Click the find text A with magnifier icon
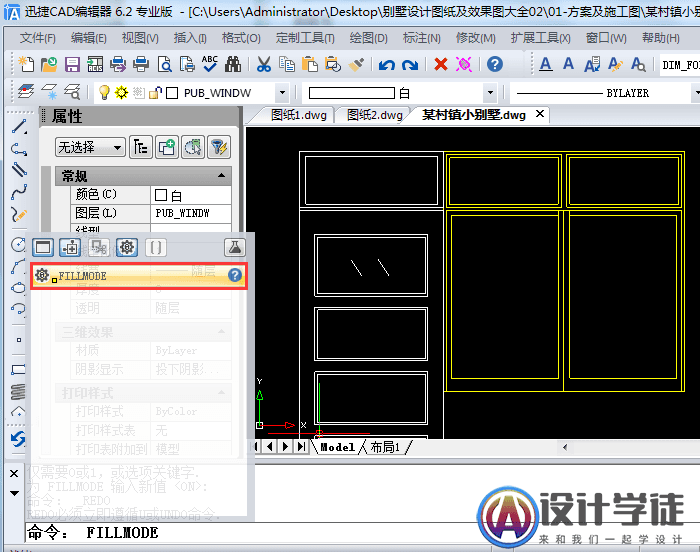 point(638,65)
